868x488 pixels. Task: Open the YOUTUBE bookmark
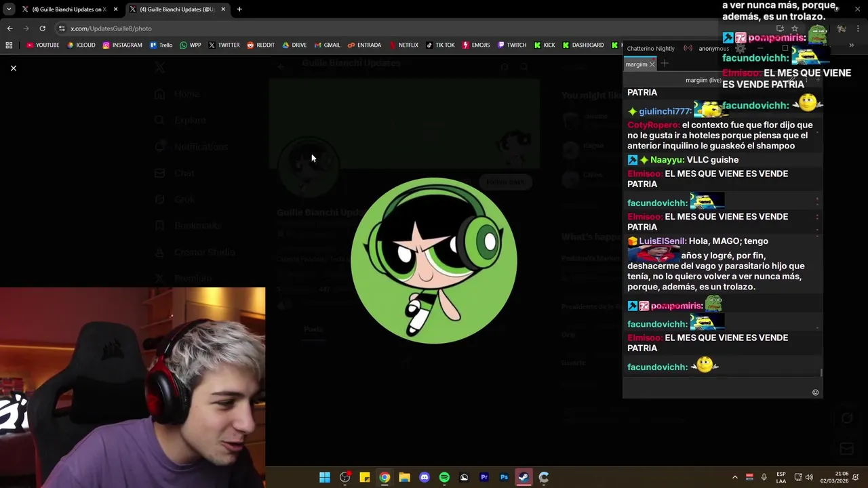pos(43,45)
